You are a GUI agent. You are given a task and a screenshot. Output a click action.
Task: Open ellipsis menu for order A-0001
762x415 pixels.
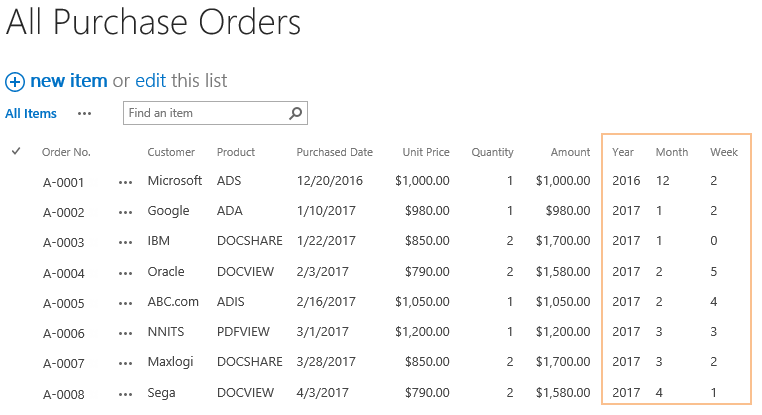(x=125, y=183)
